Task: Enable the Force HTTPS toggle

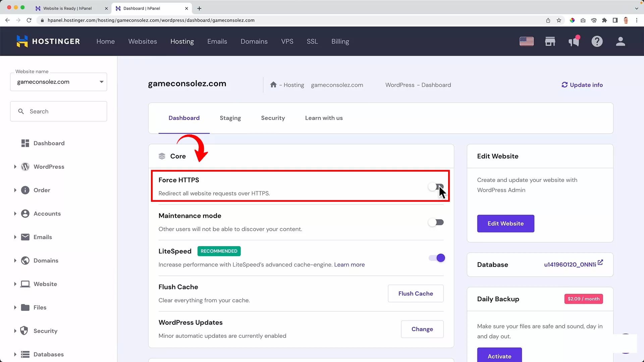Action: point(436,187)
